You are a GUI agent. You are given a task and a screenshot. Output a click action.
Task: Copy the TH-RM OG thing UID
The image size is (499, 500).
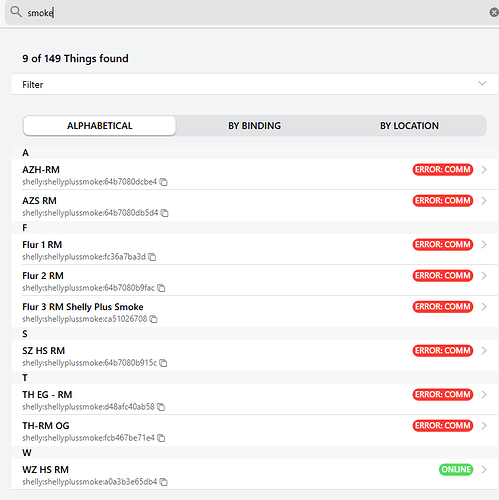[161, 438]
